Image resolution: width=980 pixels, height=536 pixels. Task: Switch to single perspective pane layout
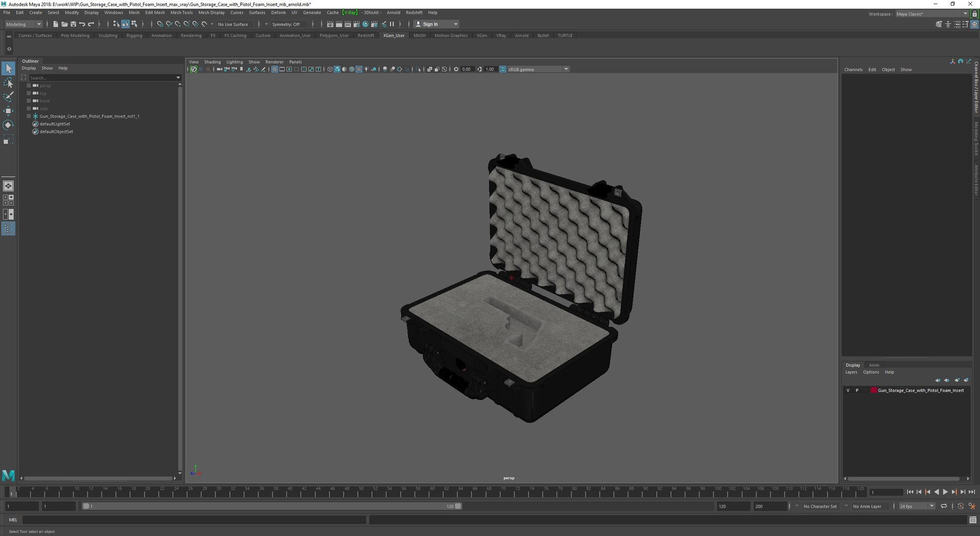pyautogui.click(x=8, y=186)
